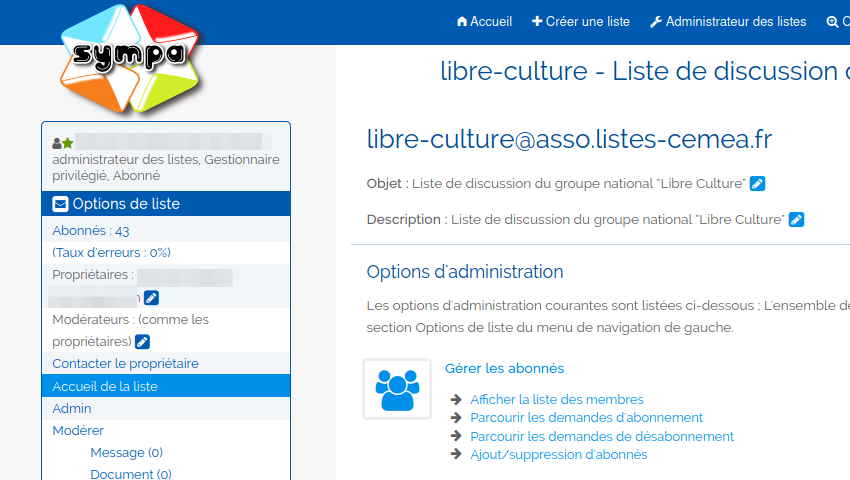Screen dimensions: 850x480
Task: Click Afficher la liste des membres
Action: coord(557,399)
